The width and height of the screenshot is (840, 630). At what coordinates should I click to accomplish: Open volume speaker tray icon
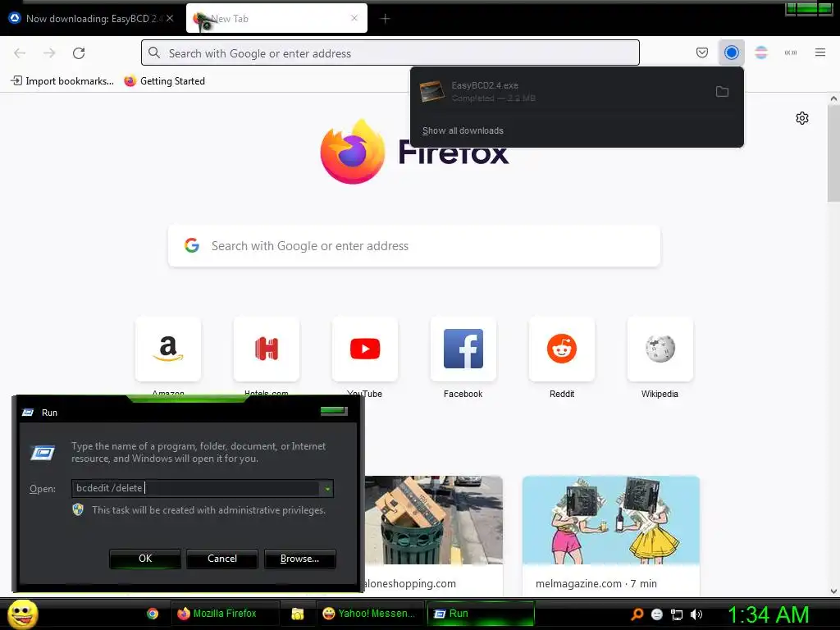pyautogui.click(x=696, y=614)
